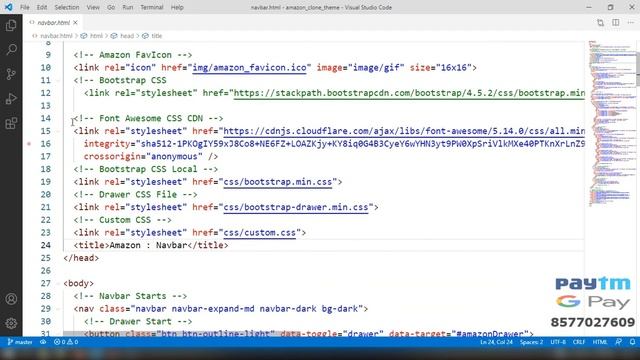Follow the cdnjs cloudflare font-awesome link
The width and height of the screenshot is (640, 360).
(x=404, y=131)
